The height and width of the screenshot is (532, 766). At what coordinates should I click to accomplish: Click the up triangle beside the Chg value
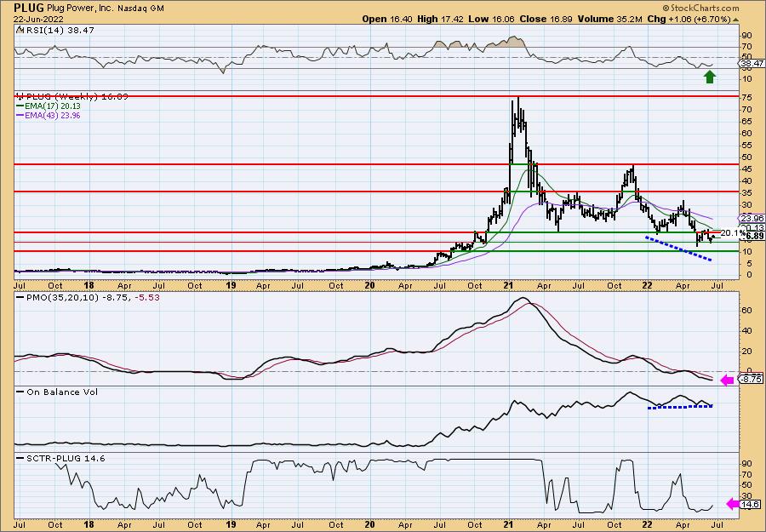click(735, 20)
